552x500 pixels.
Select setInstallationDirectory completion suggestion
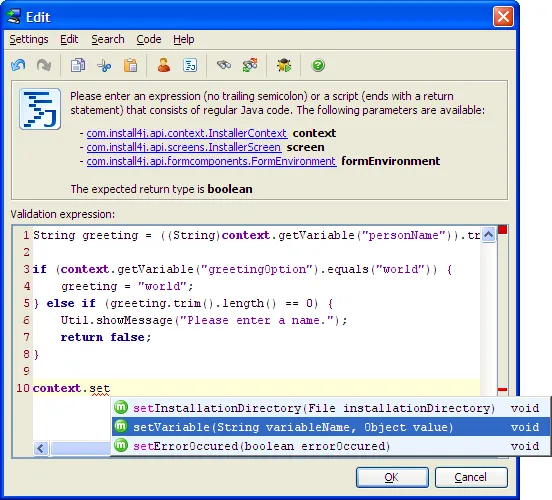(331, 408)
